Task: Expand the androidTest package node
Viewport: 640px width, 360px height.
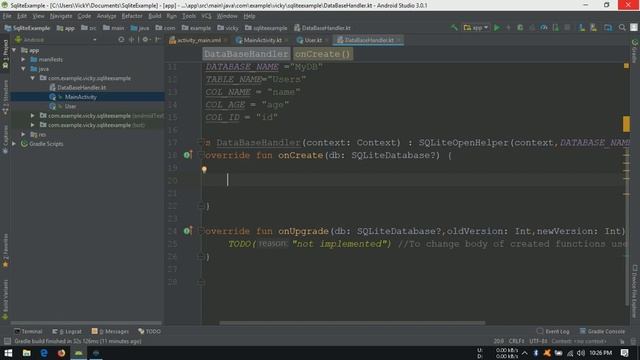Action: [x=33, y=116]
